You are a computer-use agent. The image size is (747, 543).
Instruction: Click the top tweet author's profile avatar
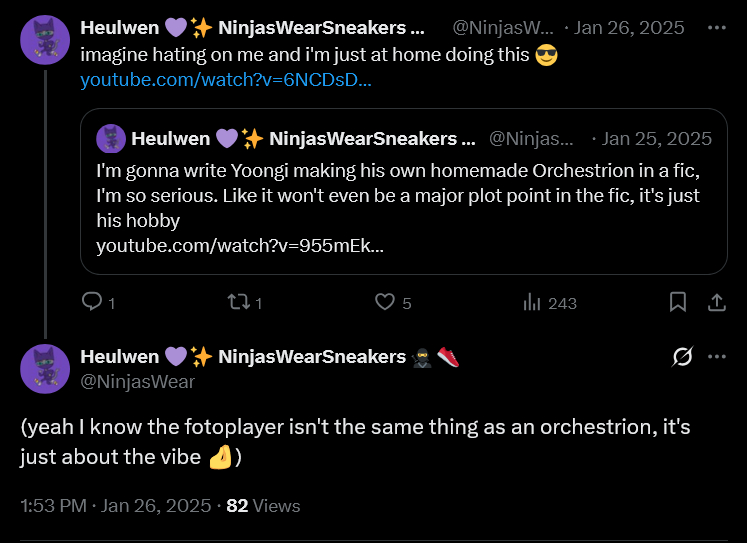tap(45, 40)
